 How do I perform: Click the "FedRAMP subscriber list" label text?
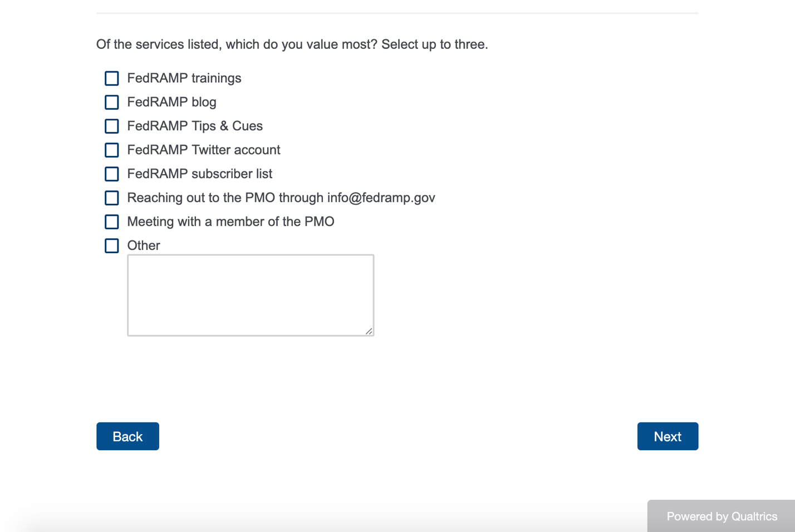(x=199, y=174)
